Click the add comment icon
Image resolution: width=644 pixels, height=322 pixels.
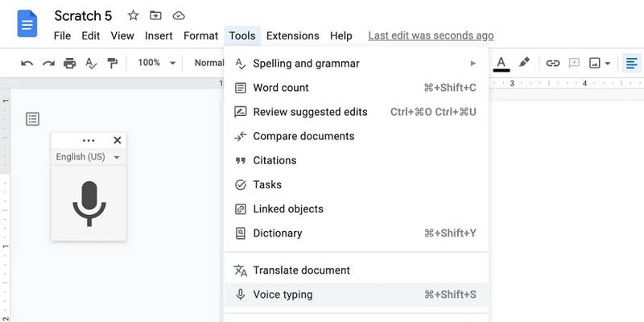574,63
